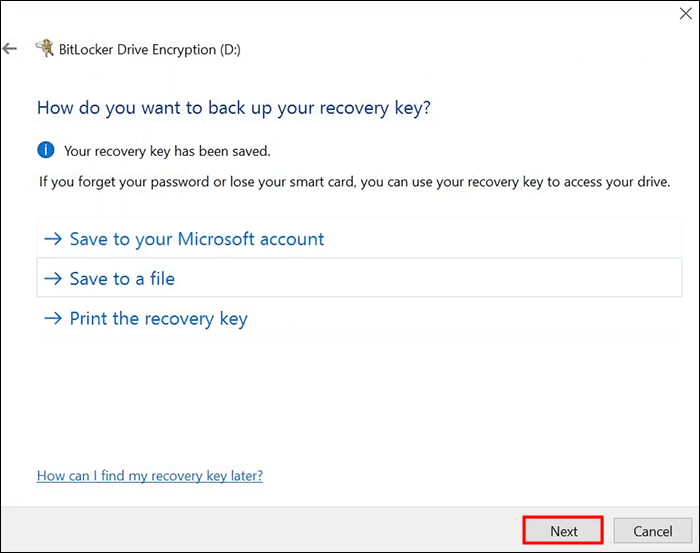Click 'Your recovery key has been saved' message
The image size is (700, 553).
167,152
